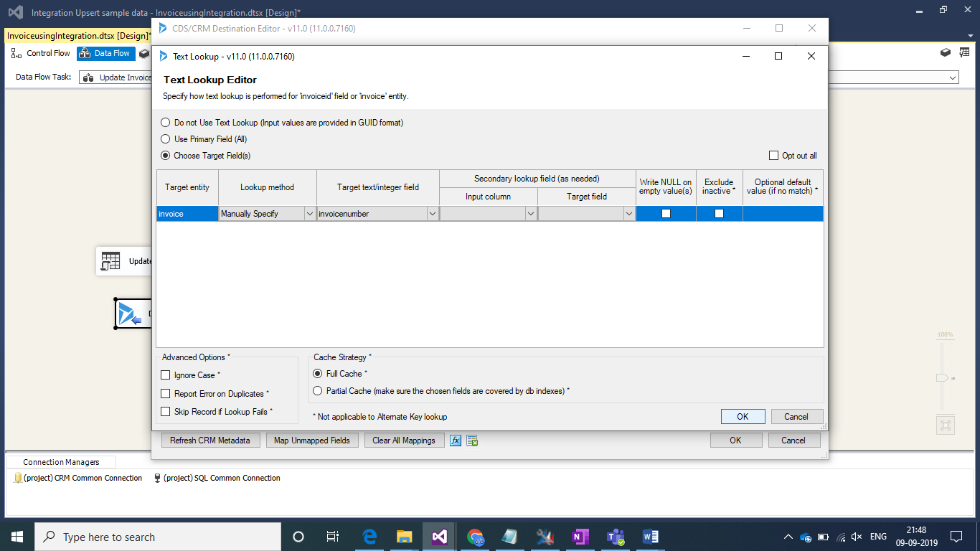980x551 pixels.
Task: Click the package explorer icon in top-right toolbar
Action: pyautogui.click(x=946, y=52)
